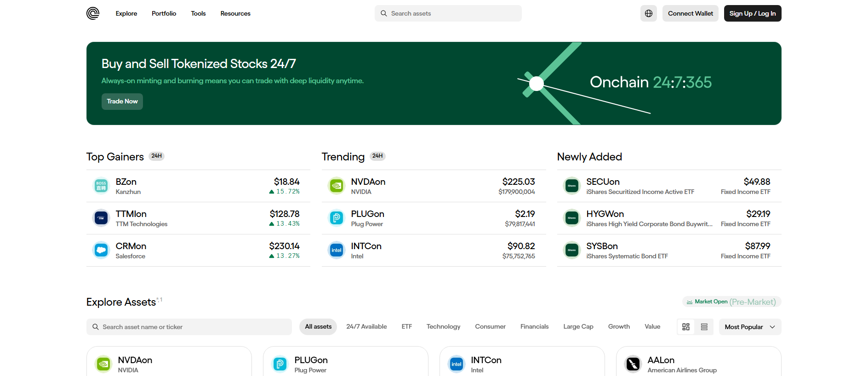Click the CRMon Salesforce logo

pyautogui.click(x=101, y=251)
